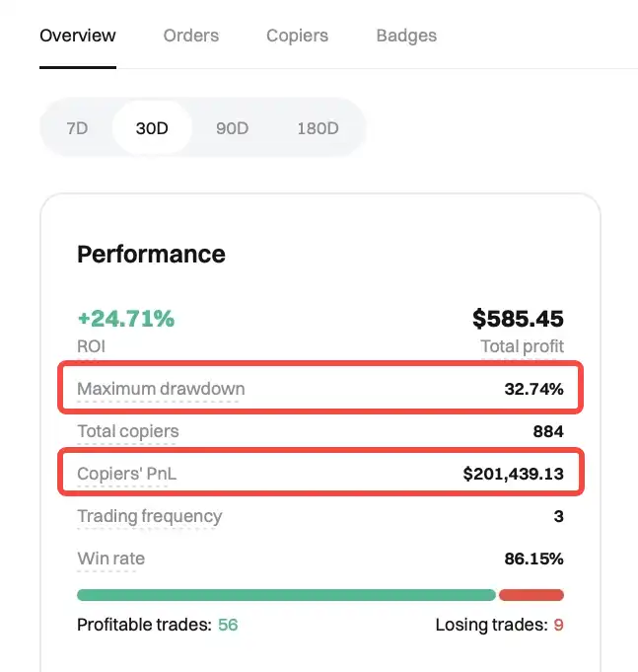Image resolution: width=638 pixels, height=672 pixels.
Task: Go to the Copiers tab
Action: pos(297,36)
